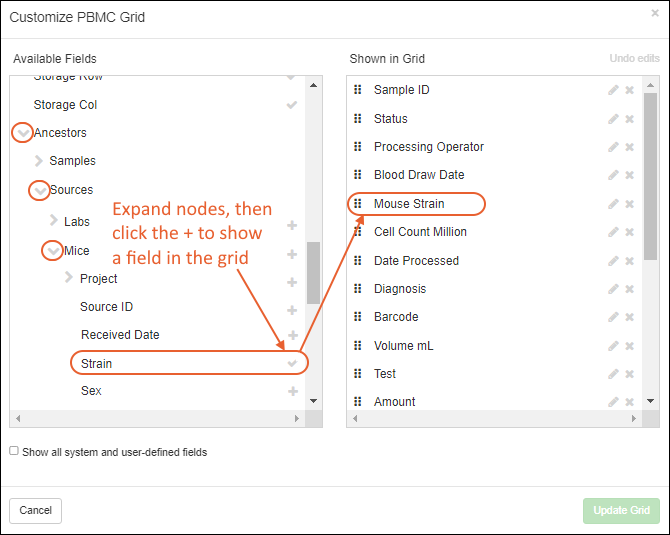Select the Storage Col field
The width and height of the screenshot is (670, 535).
[x=65, y=104]
